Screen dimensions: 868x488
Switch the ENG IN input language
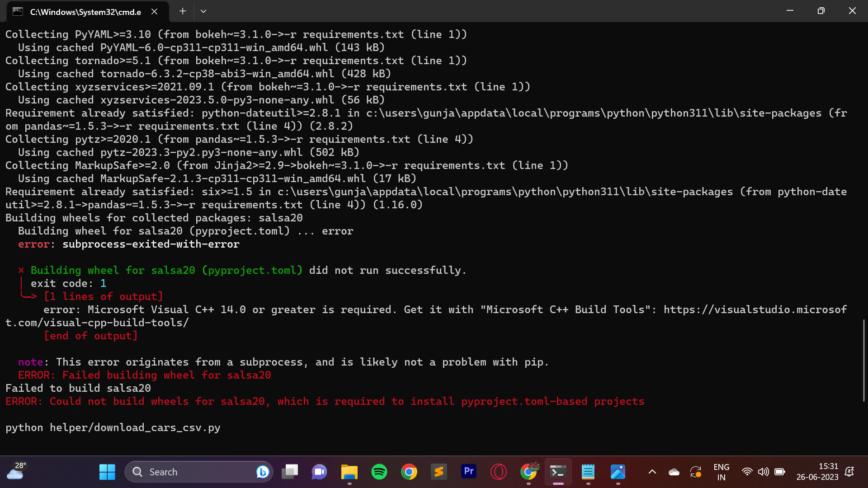point(722,471)
